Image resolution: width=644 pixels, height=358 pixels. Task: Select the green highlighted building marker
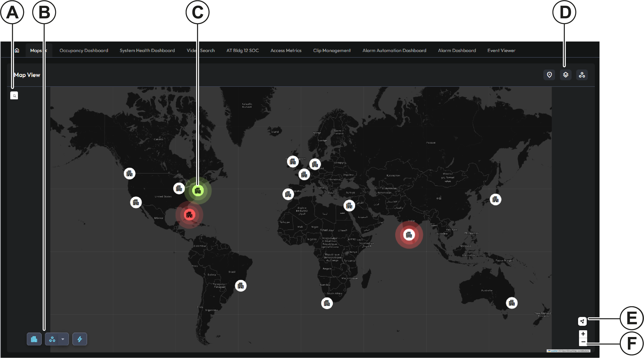pyautogui.click(x=198, y=191)
